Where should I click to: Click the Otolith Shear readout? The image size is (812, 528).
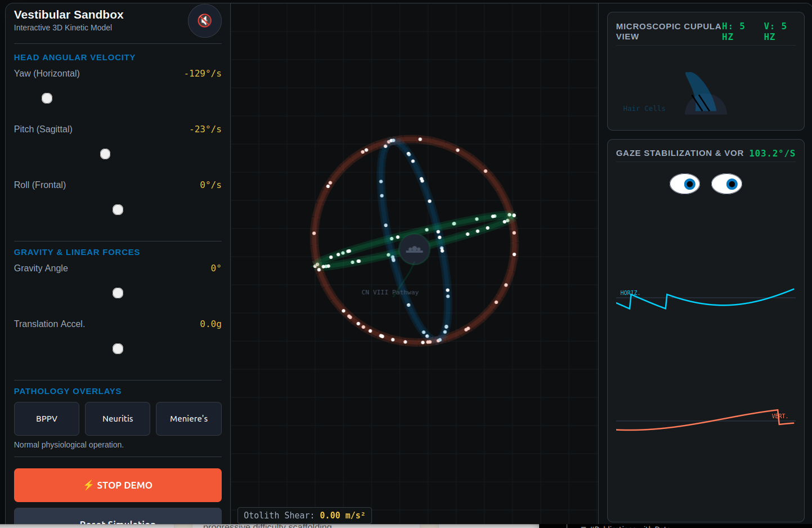click(x=304, y=516)
